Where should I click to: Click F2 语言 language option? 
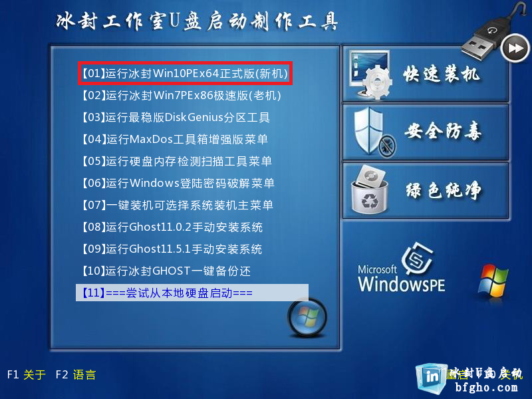pos(76,375)
